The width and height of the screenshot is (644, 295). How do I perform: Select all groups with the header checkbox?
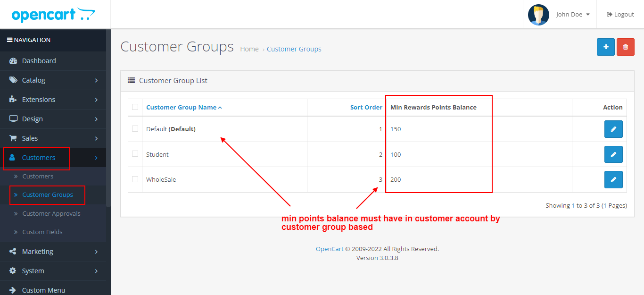[135, 107]
